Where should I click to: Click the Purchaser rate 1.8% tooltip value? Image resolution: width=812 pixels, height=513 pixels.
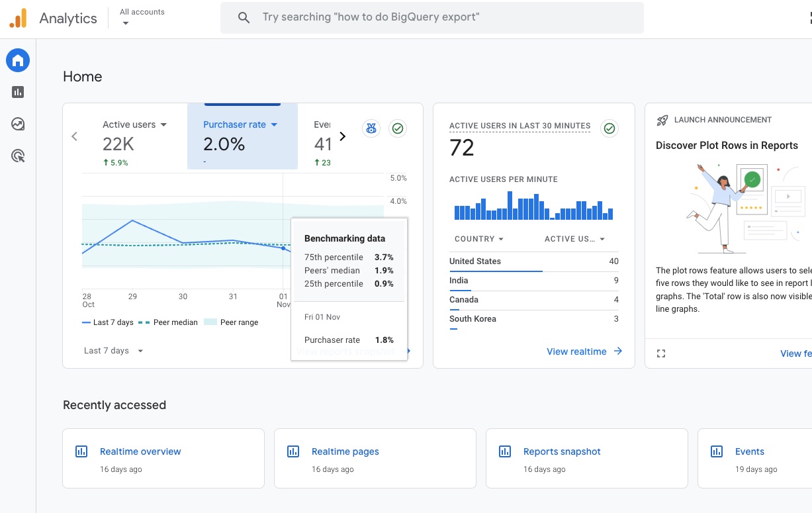384,340
